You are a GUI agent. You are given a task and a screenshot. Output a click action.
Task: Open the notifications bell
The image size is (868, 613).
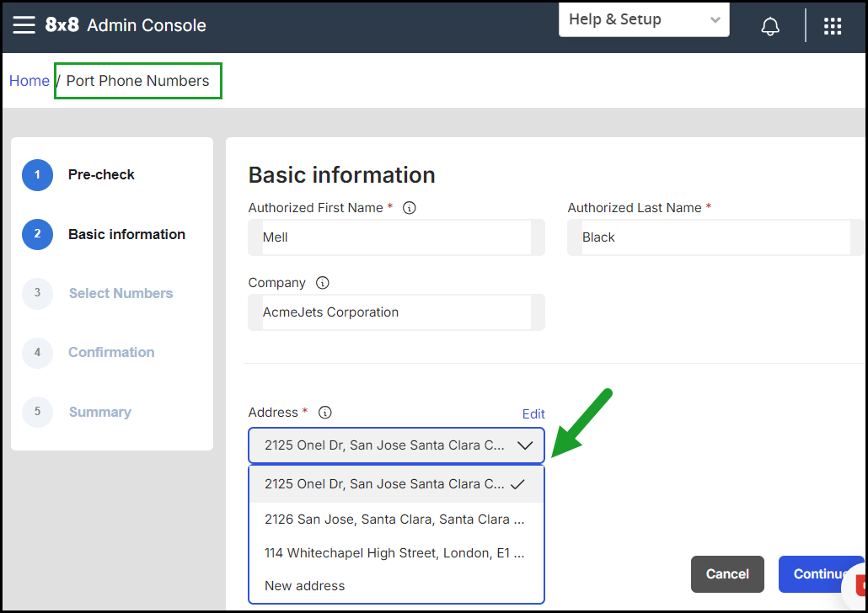(x=770, y=25)
